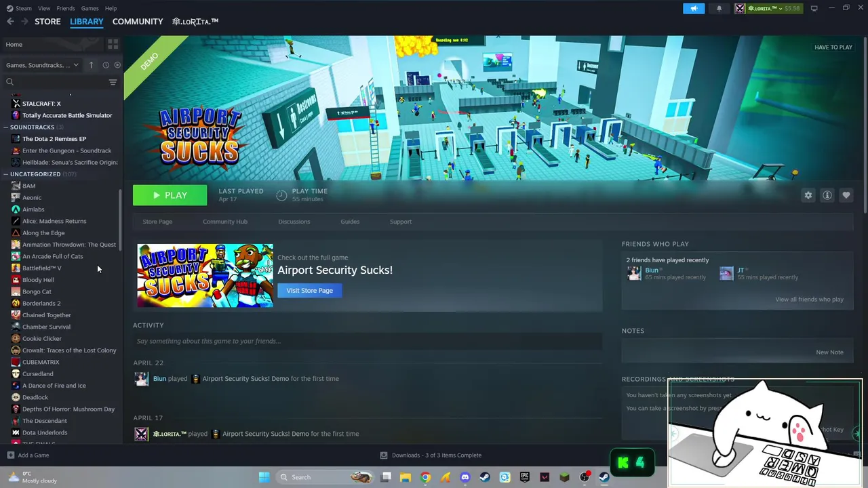Open the notifications bell
868x488 pixels.
(719, 8)
